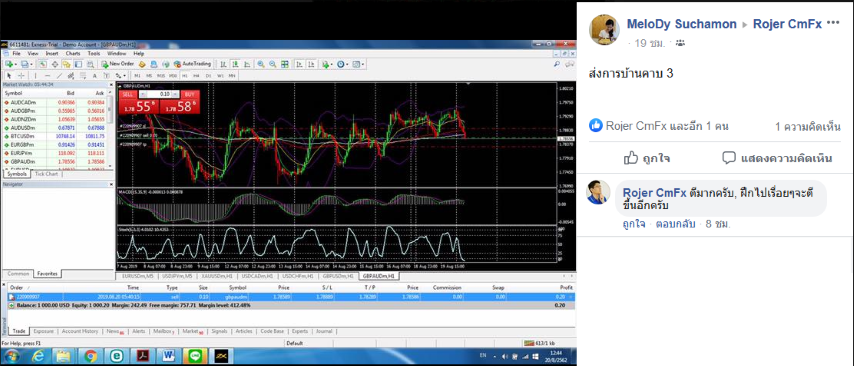Screen dimensions: 854x366
Task: Switch chart to candlestick display icon
Action: [235, 64]
